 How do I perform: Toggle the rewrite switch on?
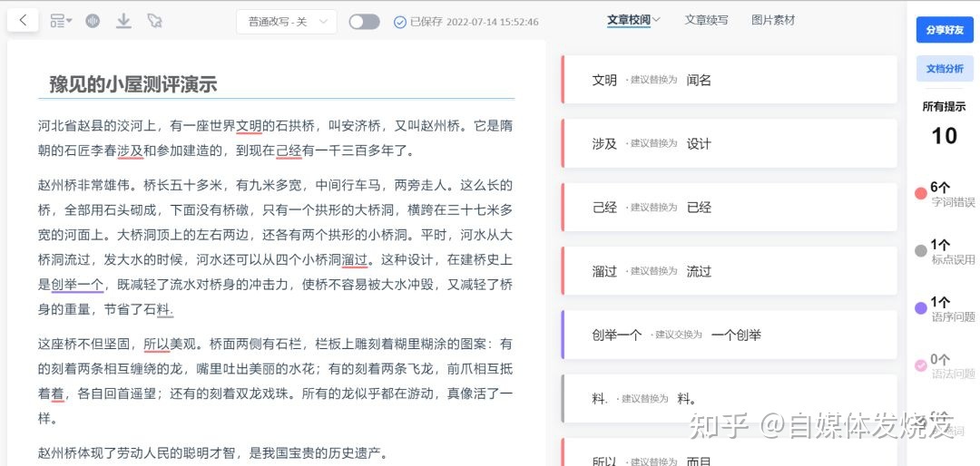365,22
